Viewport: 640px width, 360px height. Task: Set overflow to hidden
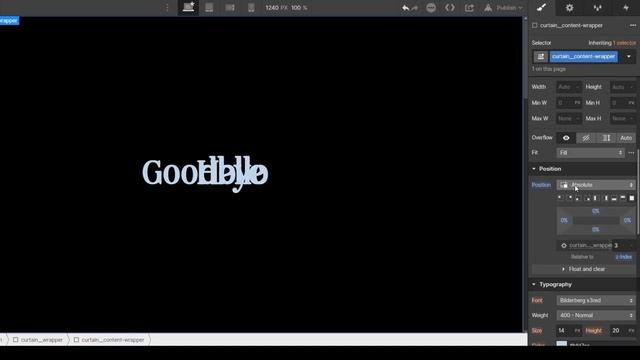pos(586,138)
